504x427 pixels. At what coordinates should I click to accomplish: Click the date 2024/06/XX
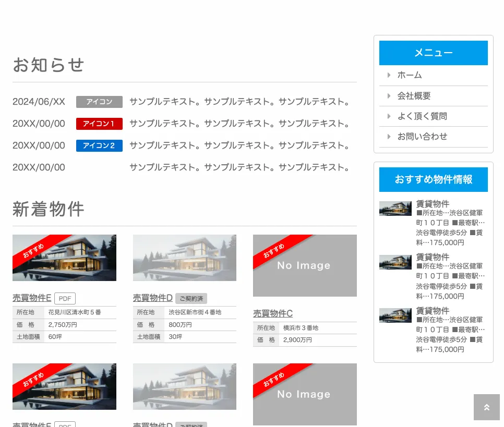click(x=39, y=102)
